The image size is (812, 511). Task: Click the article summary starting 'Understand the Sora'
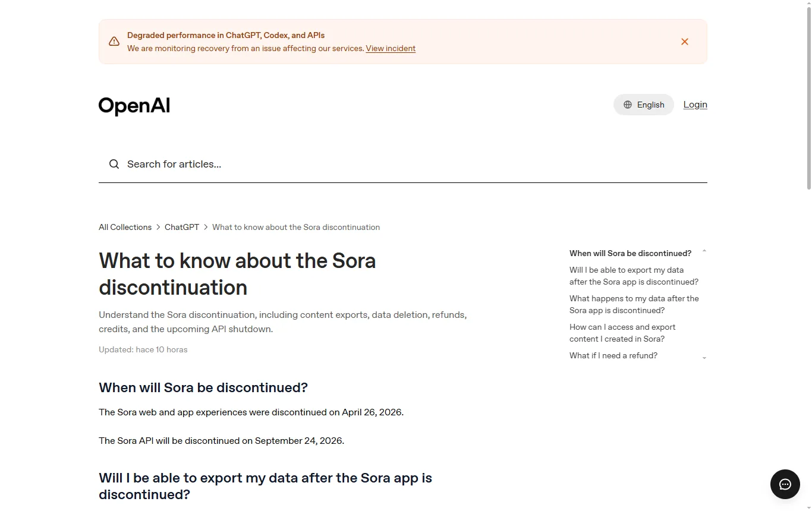click(282, 321)
